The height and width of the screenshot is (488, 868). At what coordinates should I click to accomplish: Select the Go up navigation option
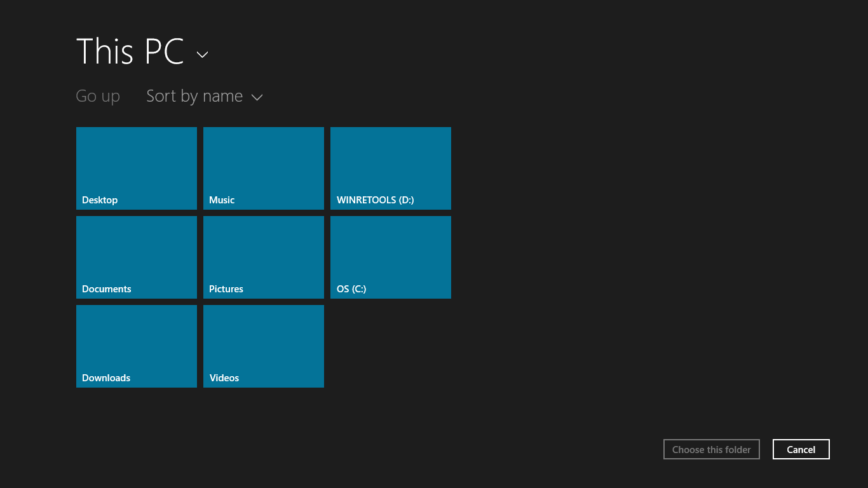(x=98, y=96)
